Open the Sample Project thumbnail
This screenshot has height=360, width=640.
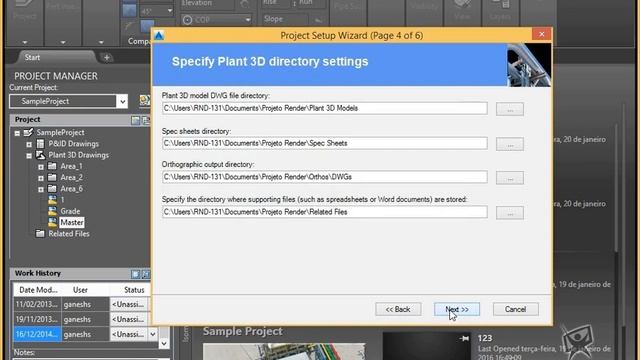click(x=284, y=352)
